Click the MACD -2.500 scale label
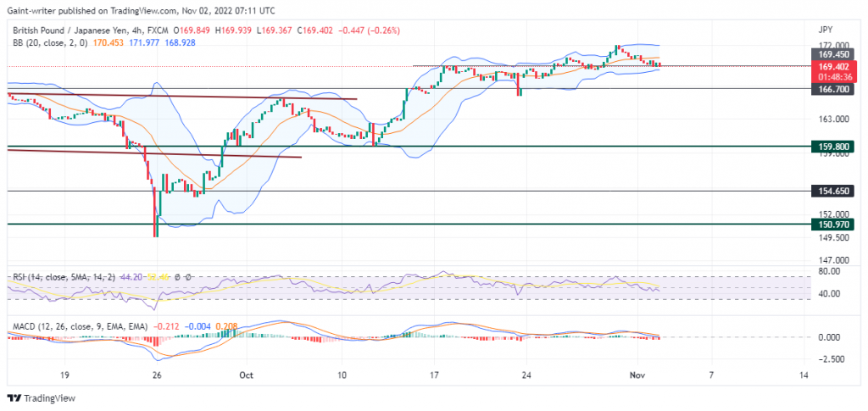Image resolution: width=868 pixels, height=411 pixels. pyautogui.click(x=831, y=359)
